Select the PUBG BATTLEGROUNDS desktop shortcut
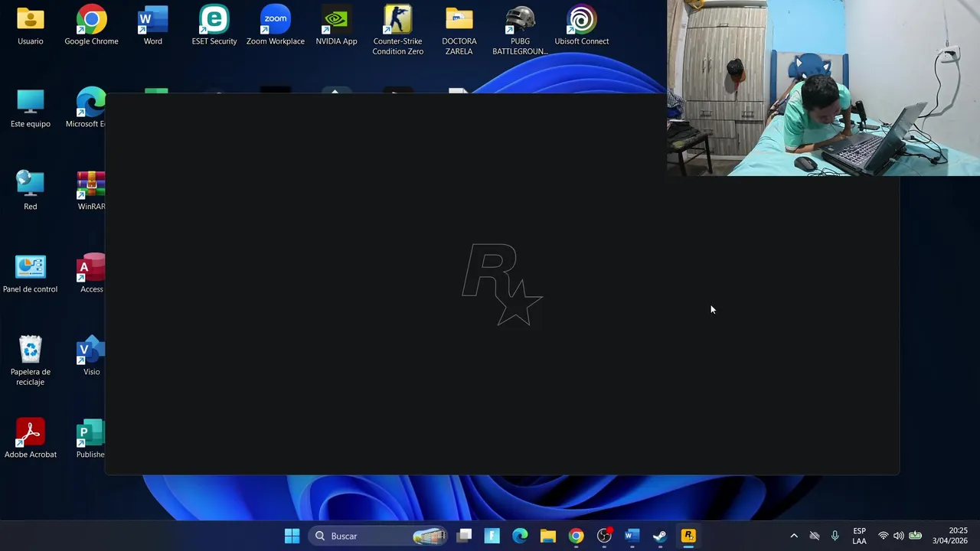This screenshot has width=980, height=551. [x=521, y=31]
